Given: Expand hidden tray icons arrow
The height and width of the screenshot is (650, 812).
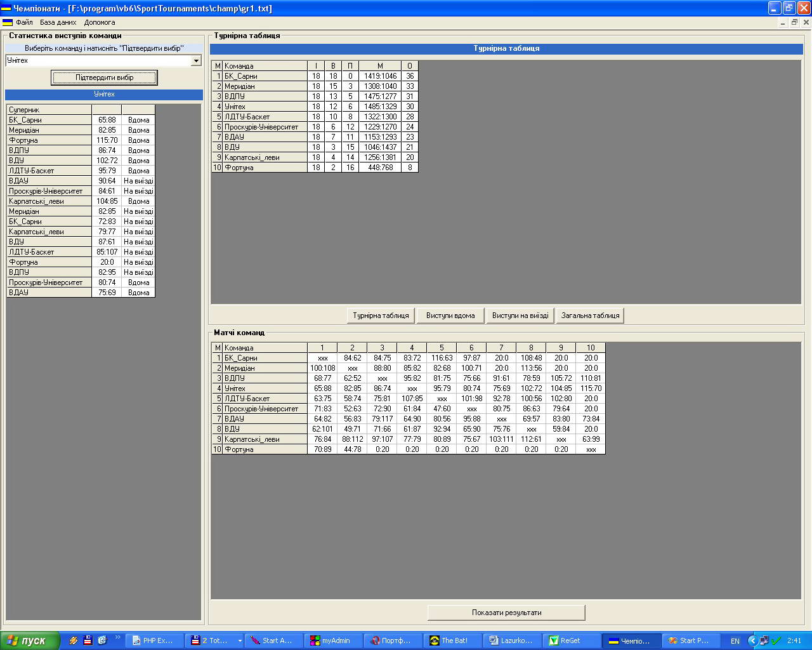Looking at the screenshot, I should [752, 640].
